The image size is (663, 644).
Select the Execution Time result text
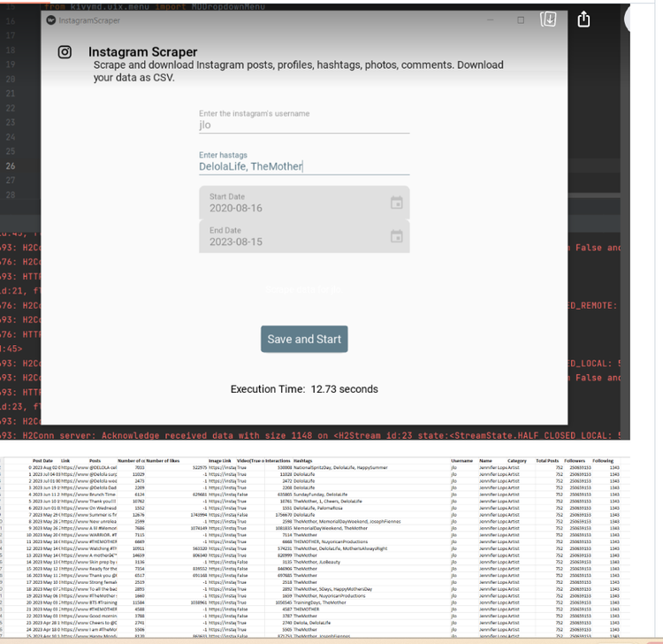click(303, 389)
